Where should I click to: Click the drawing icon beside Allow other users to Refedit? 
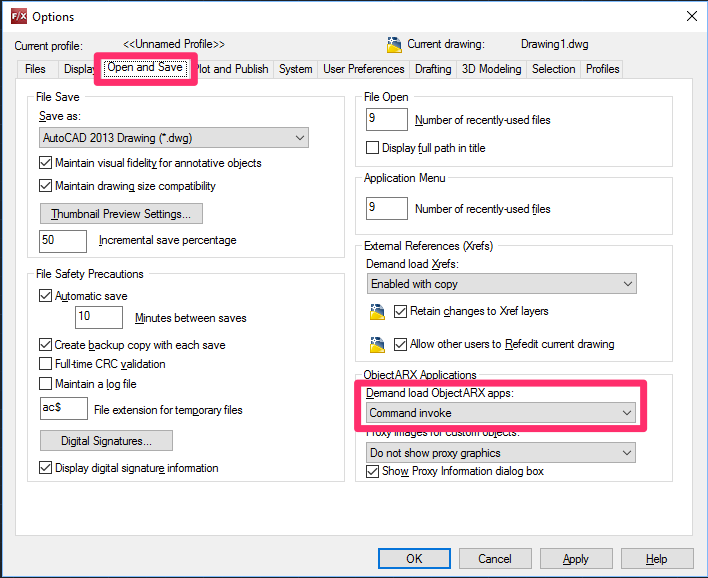[377, 345]
